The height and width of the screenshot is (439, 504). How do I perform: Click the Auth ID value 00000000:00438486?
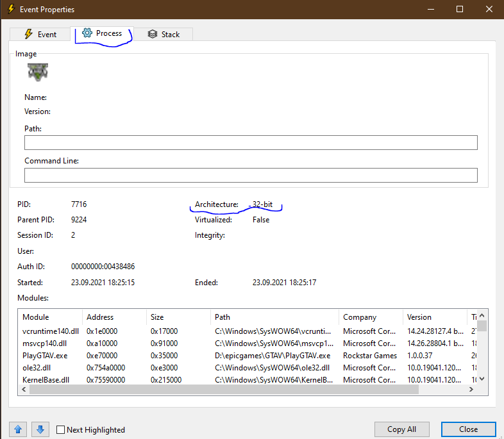point(103,267)
